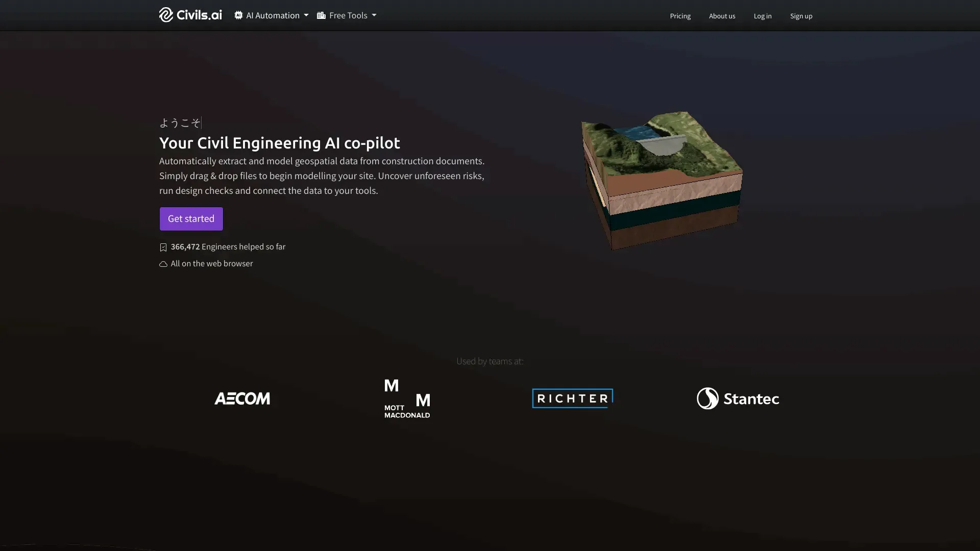Viewport: 980px width, 551px height.
Task: Open the AI Automation dropdown menu
Action: point(272,15)
